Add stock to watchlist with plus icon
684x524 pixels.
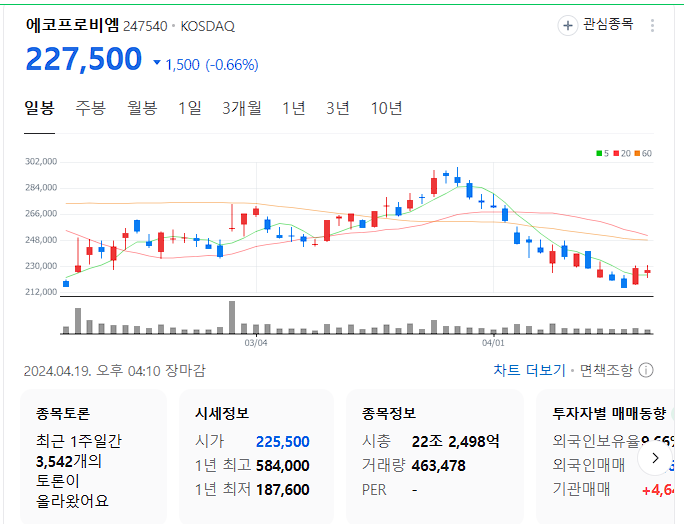tap(568, 25)
